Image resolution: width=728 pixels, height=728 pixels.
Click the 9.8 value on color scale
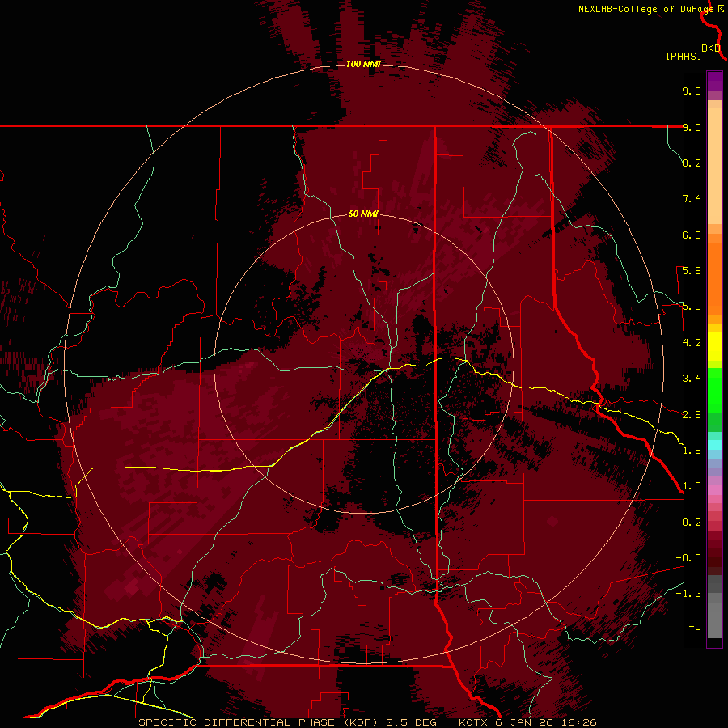coord(692,91)
